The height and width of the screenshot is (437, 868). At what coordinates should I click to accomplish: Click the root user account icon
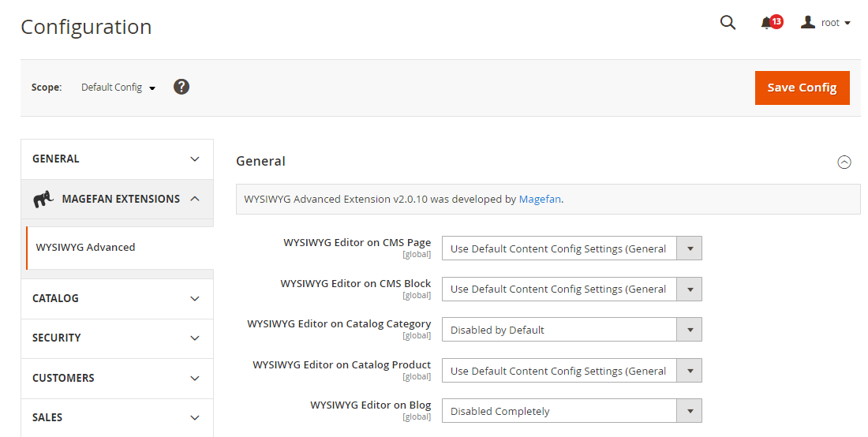pyautogui.click(x=808, y=22)
